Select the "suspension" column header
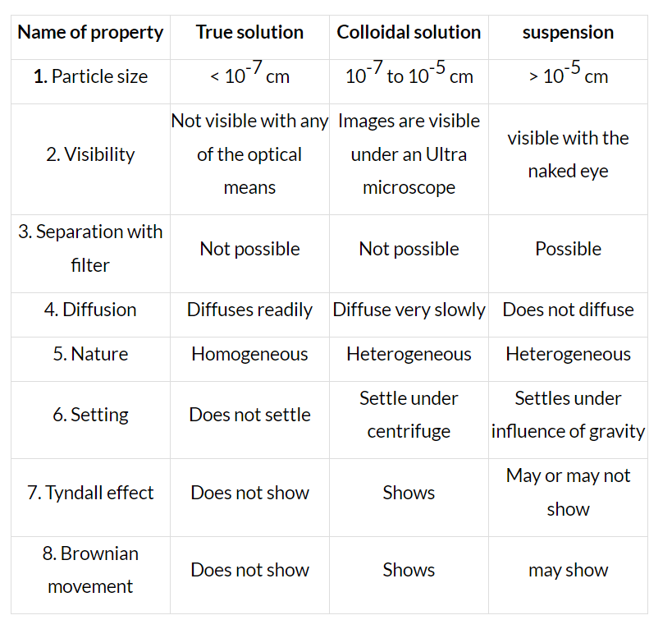This screenshot has height=629, width=672. point(568,33)
